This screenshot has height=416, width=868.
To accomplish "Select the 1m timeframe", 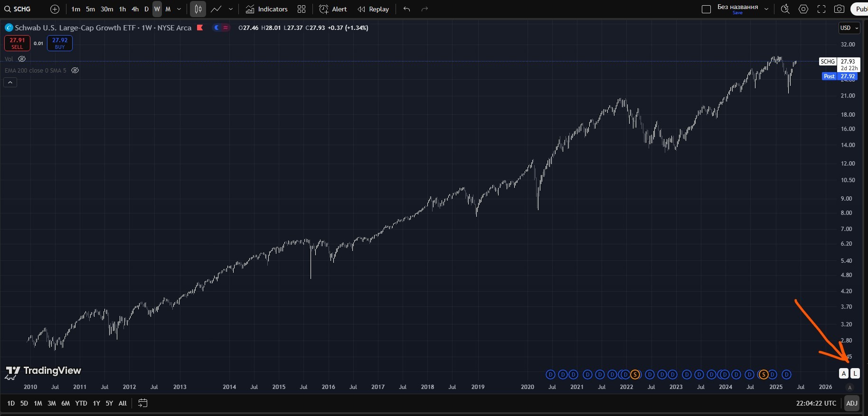I will pos(75,9).
